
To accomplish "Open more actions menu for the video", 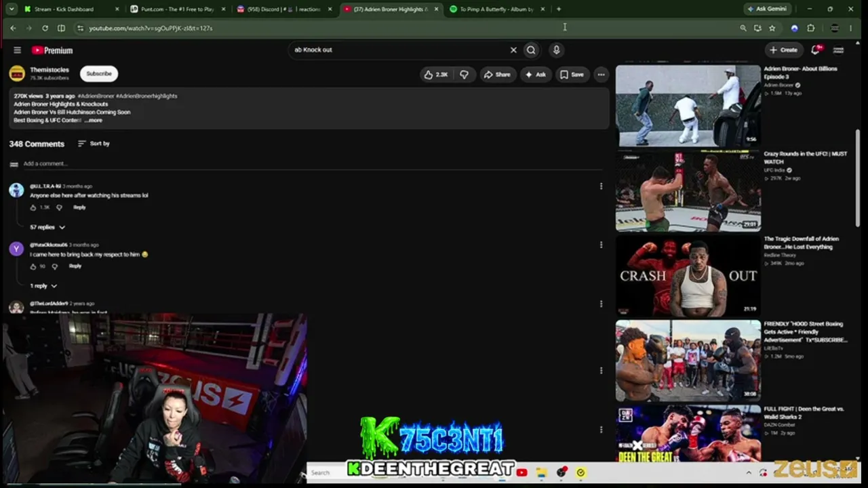I will 601,75.
